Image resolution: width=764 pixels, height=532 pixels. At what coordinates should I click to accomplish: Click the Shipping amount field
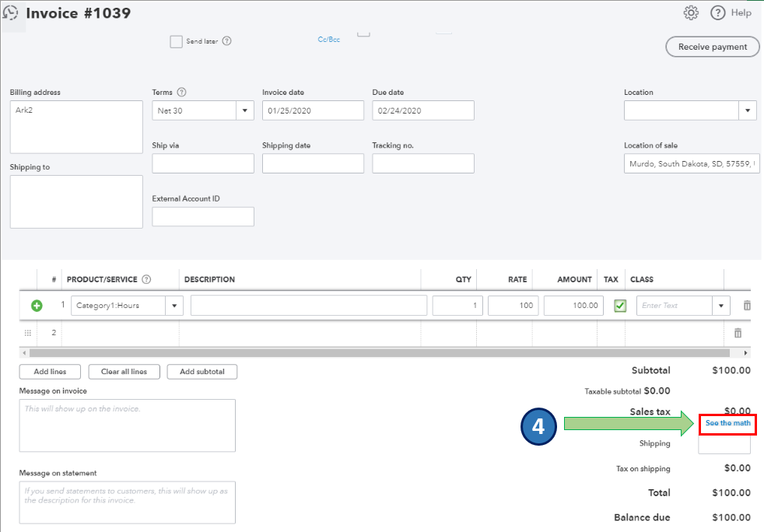pyautogui.click(x=724, y=444)
